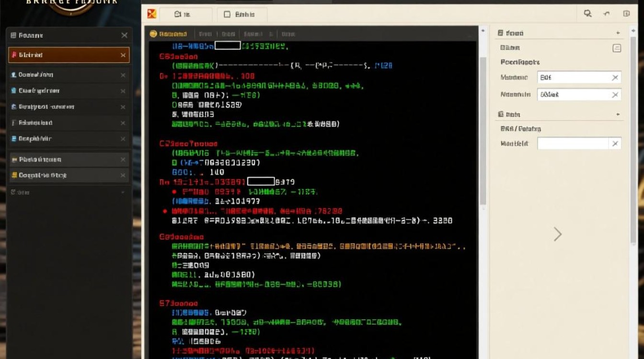
Task: Click the yellow circle icon on the editor tab
Action: point(153,34)
